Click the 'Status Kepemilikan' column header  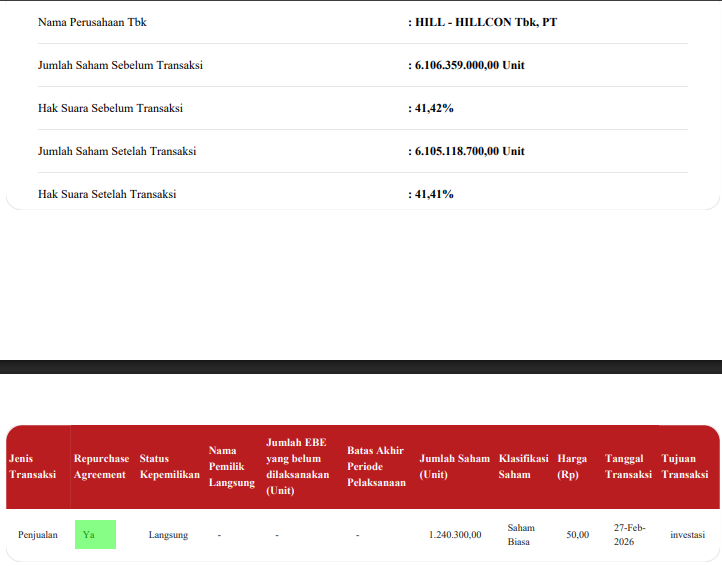click(x=169, y=467)
